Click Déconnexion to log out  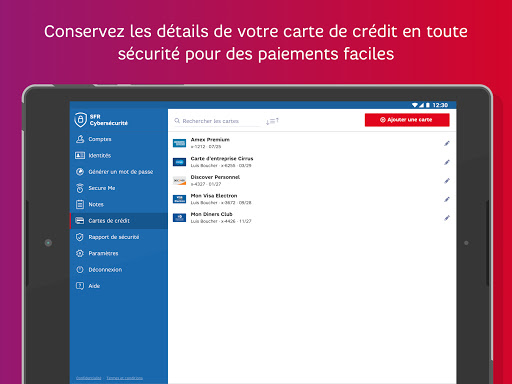point(119,270)
